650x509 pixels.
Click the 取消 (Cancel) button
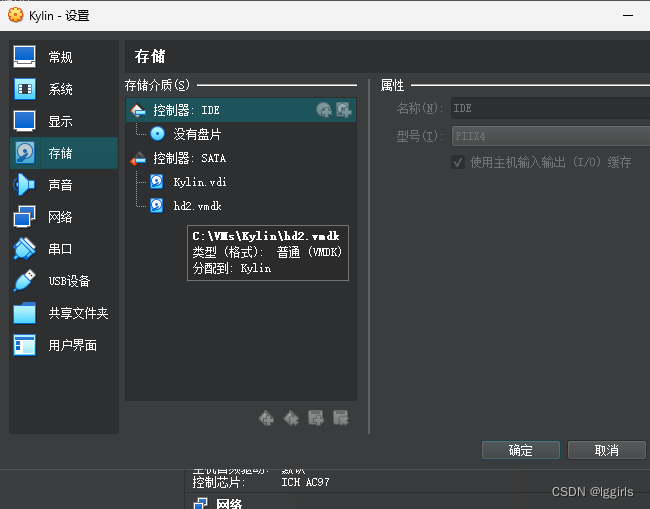[606, 450]
